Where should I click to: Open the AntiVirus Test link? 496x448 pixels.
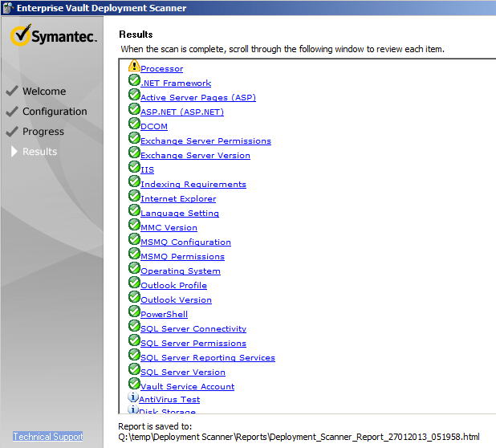(169, 400)
